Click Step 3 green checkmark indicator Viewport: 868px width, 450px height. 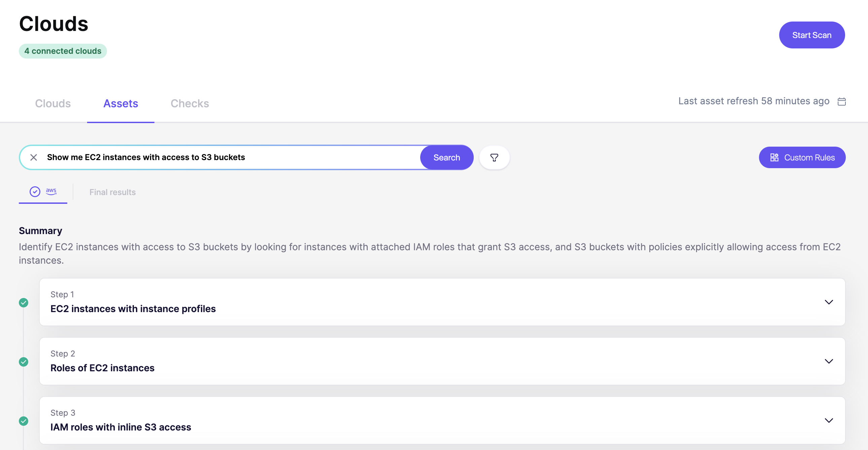tap(24, 421)
